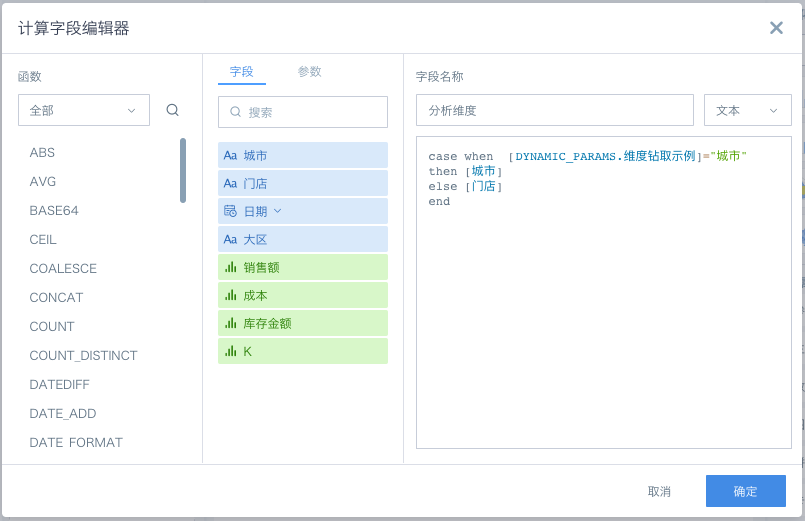Viewport: 805px width, 521px height.
Task: Open the 文本 field type dropdown
Action: point(747,110)
